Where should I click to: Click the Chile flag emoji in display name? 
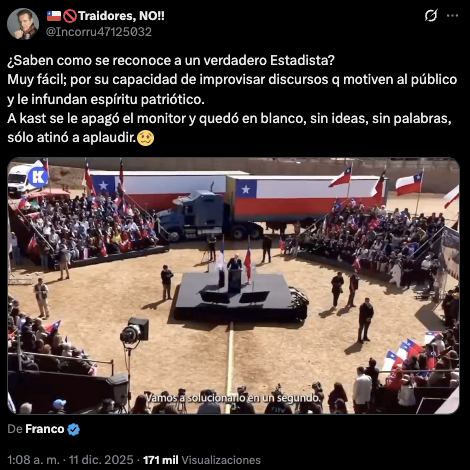click(x=54, y=16)
